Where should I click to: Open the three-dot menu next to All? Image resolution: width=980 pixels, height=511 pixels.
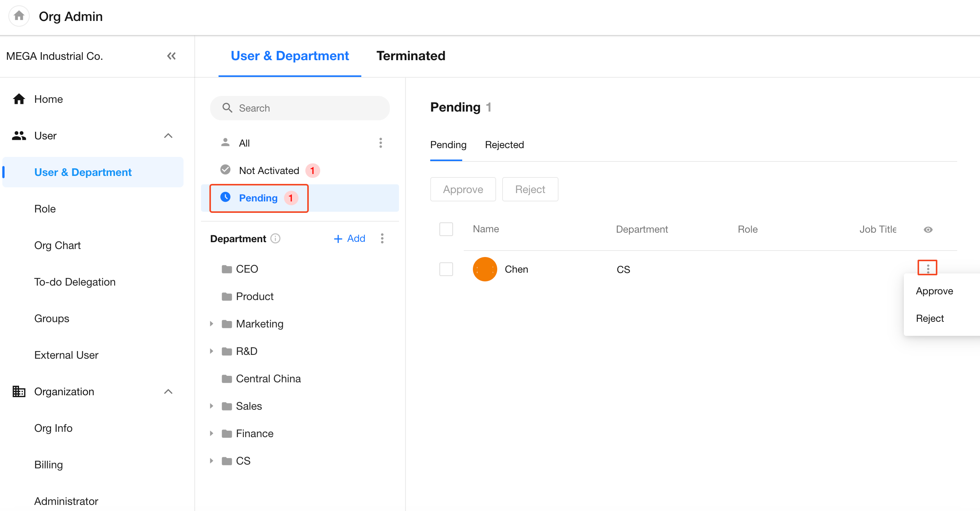380,143
